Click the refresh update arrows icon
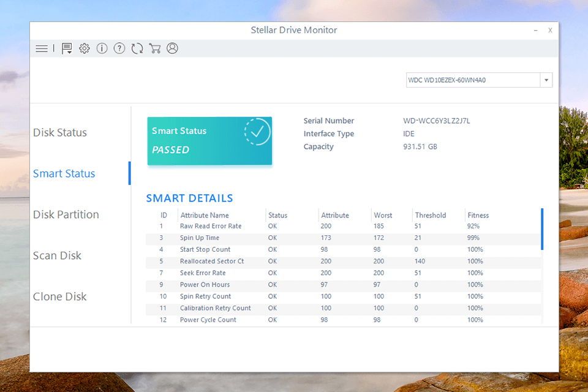 [137, 48]
